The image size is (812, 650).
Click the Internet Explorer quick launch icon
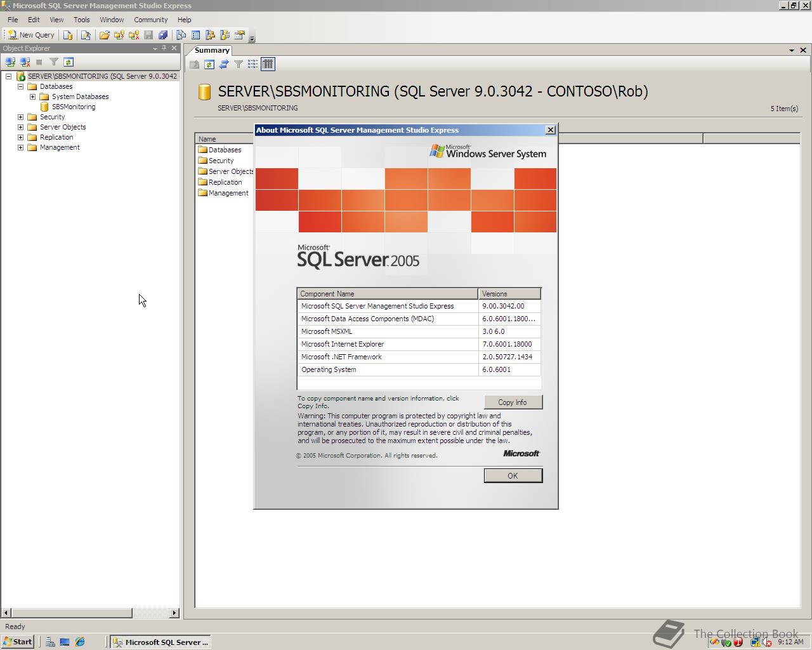click(80, 642)
